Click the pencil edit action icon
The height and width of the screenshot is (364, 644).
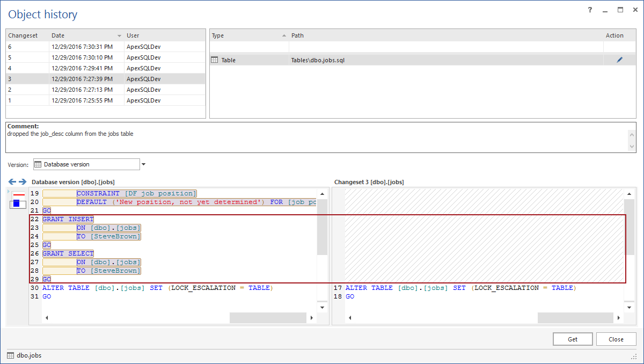619,60
